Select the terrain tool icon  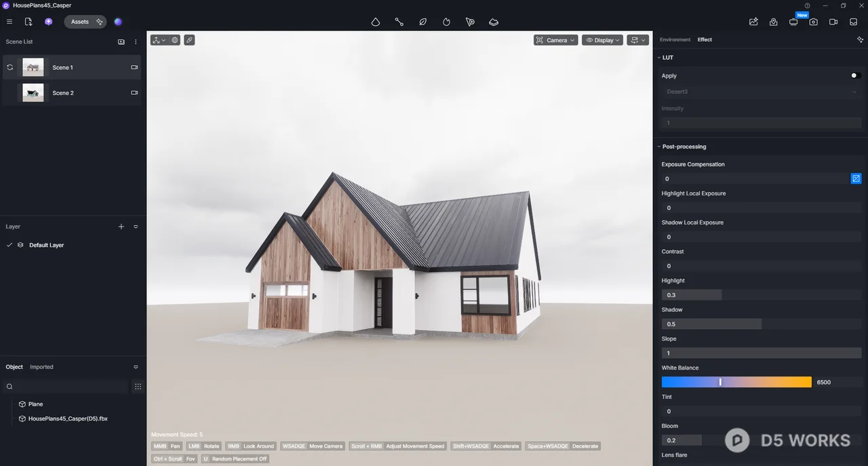click(x=494, y=22)
